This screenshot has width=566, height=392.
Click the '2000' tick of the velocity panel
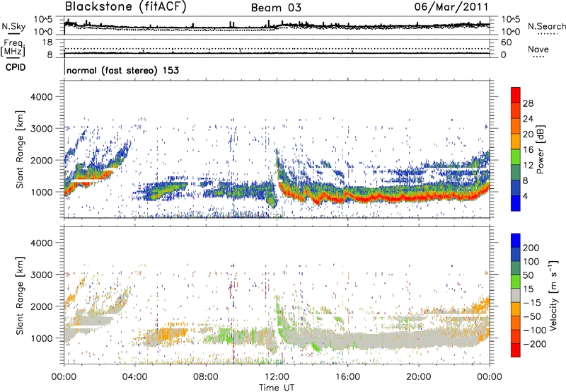[x=42, y=306]
